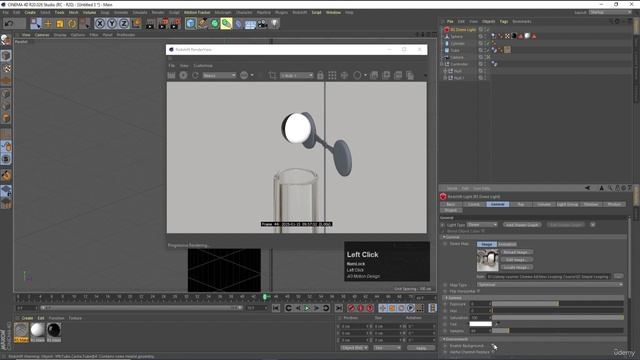This screenshot has width=640, height=360.
Task: Select the Rotate tool icon
Action: [72, 24]
